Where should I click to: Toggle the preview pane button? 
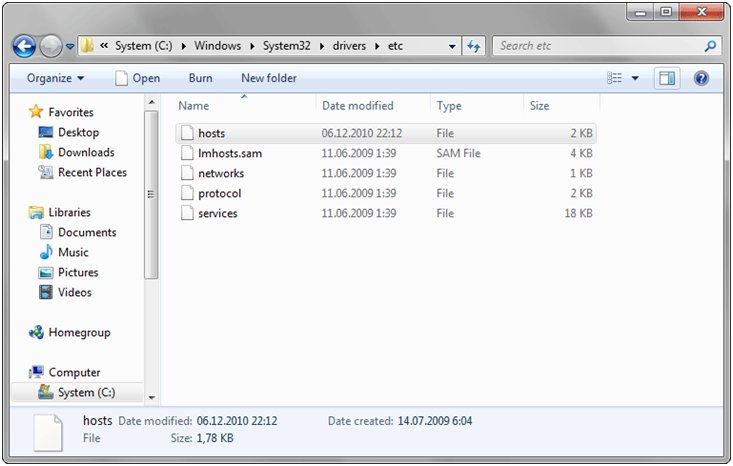[x=667, y=78]
